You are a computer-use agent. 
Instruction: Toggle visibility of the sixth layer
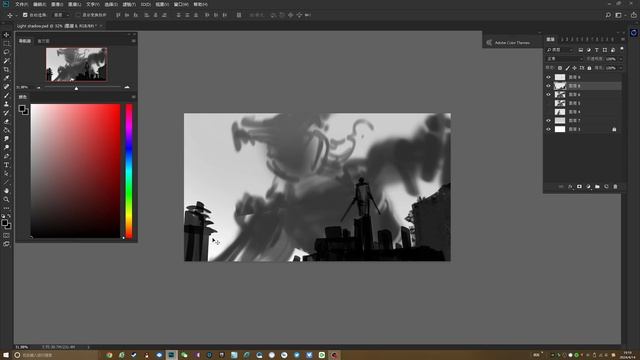(x=548, y=120)
